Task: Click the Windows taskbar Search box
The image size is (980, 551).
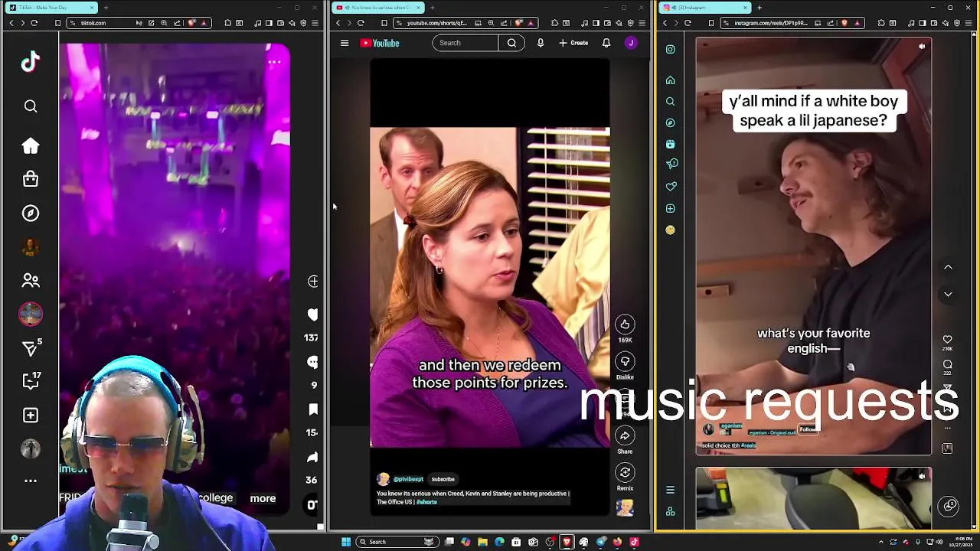Action: tap(398, 542)
